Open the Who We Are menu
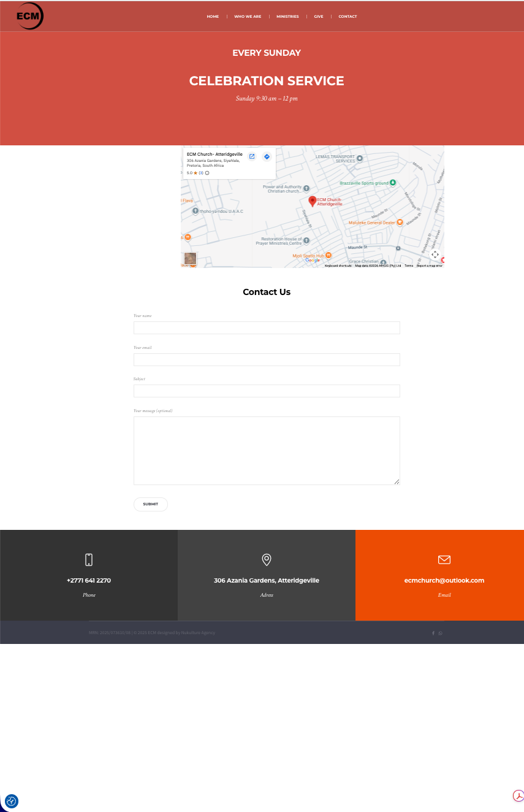524x812 pixels. click(x=248, y=17)
